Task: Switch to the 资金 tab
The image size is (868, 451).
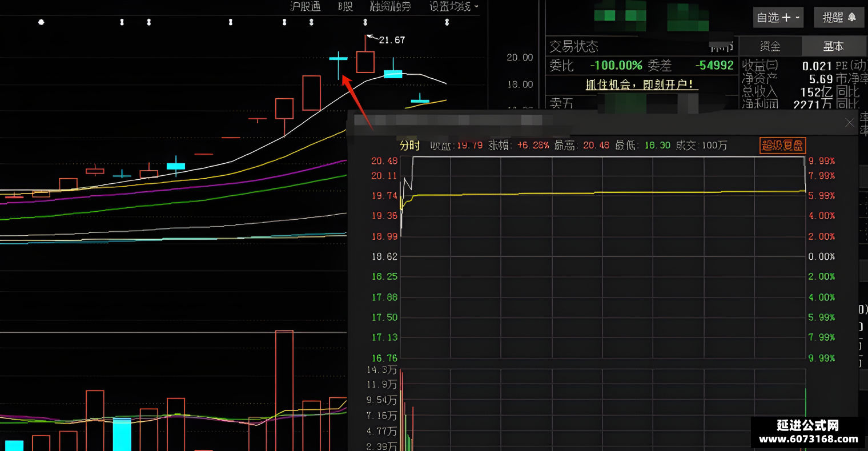Action: coord(770,46)
